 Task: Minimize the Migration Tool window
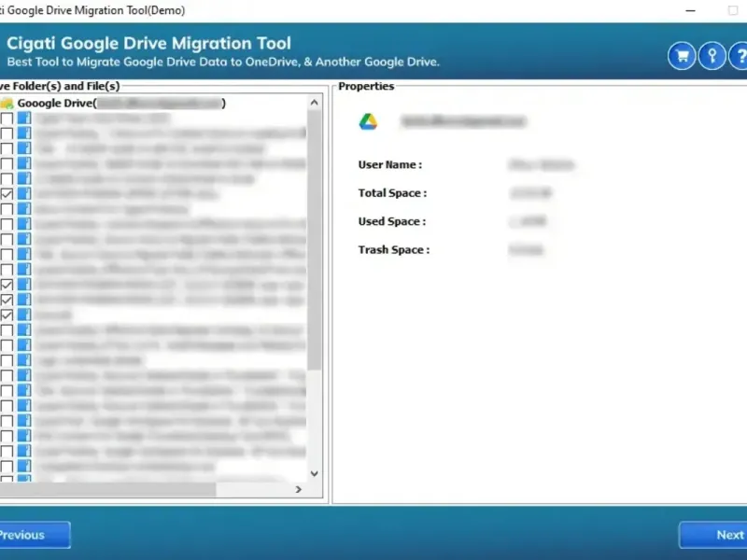690,10
